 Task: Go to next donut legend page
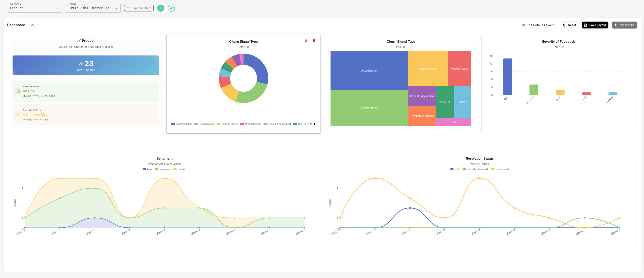(x=315, y=124)
